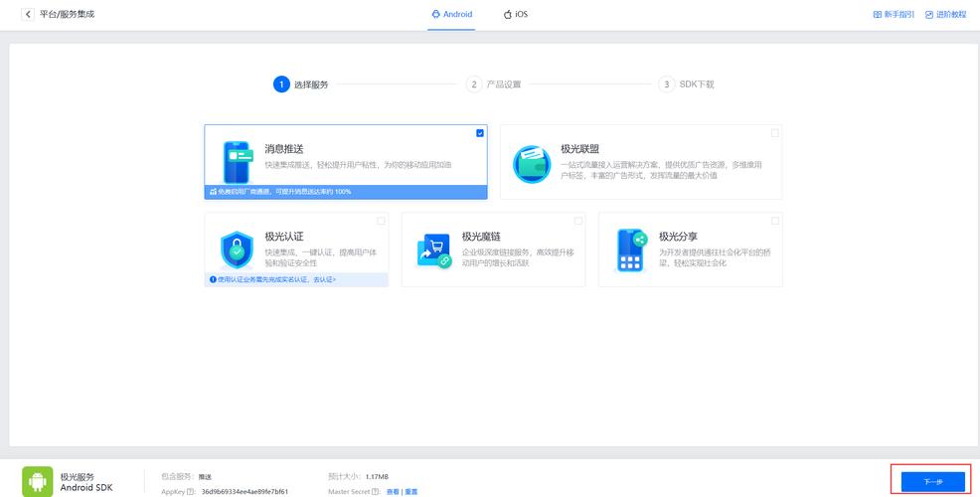Click the 极光认证 card title
980x497 pixels.
[x=283, y=237]
